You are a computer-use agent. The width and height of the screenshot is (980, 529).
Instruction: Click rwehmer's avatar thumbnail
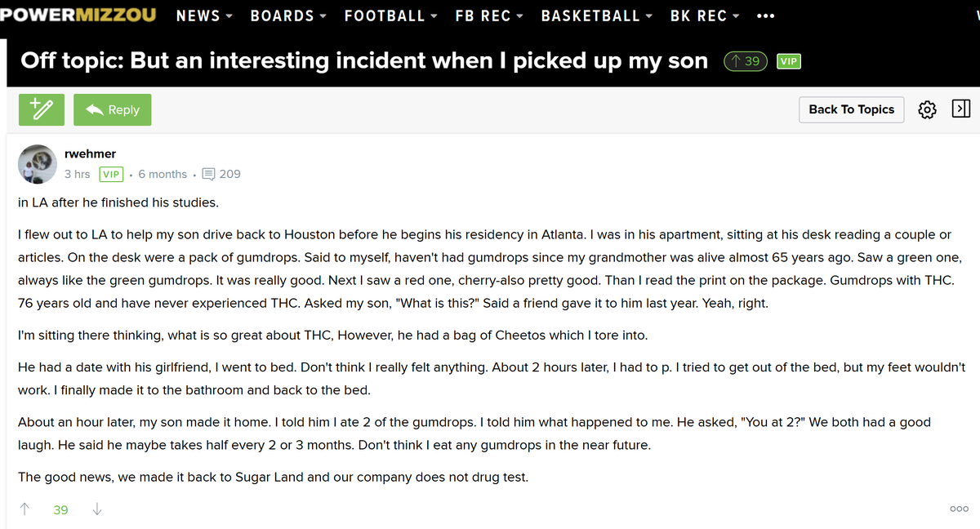[37, 164]
